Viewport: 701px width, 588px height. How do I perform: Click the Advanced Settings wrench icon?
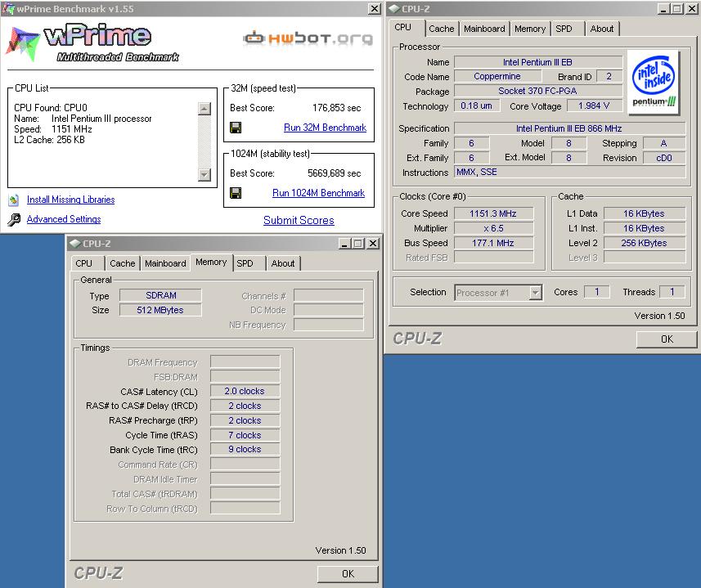(x=14, y=219)
